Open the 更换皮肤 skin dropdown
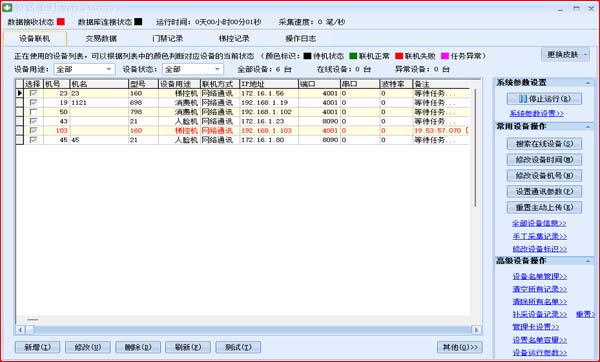The height and width of the screenshot is (362, 600). (x=566, y=55)
